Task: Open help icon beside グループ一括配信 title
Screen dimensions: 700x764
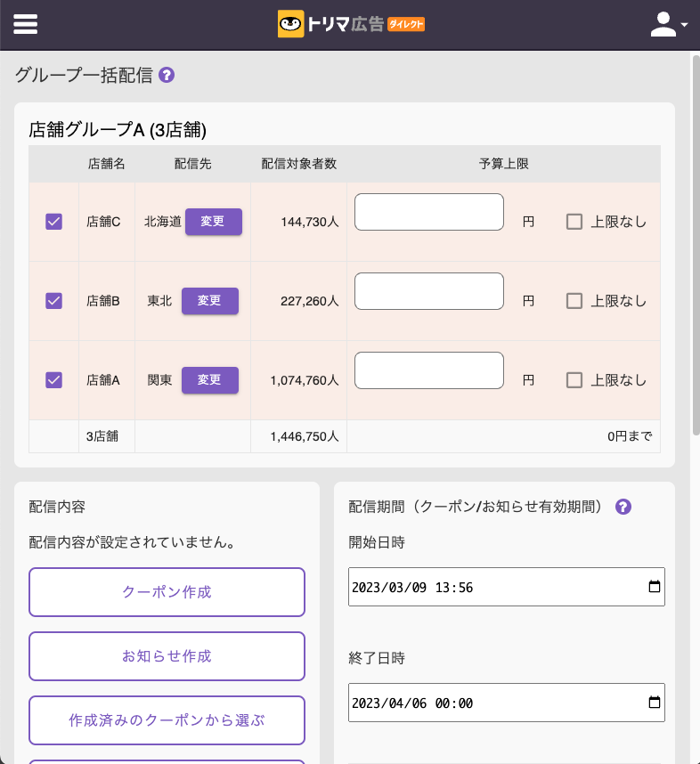Action: click(x=167, y=75)
